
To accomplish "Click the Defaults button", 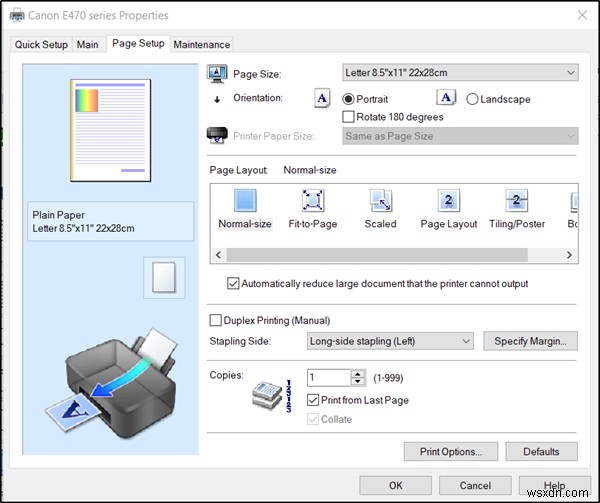I will 541,452.
